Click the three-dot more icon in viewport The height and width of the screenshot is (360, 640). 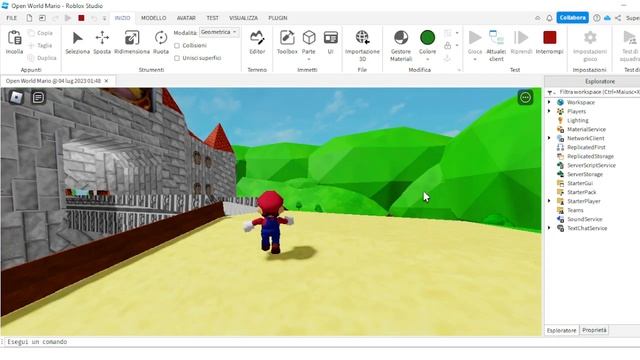click(525, 98)
